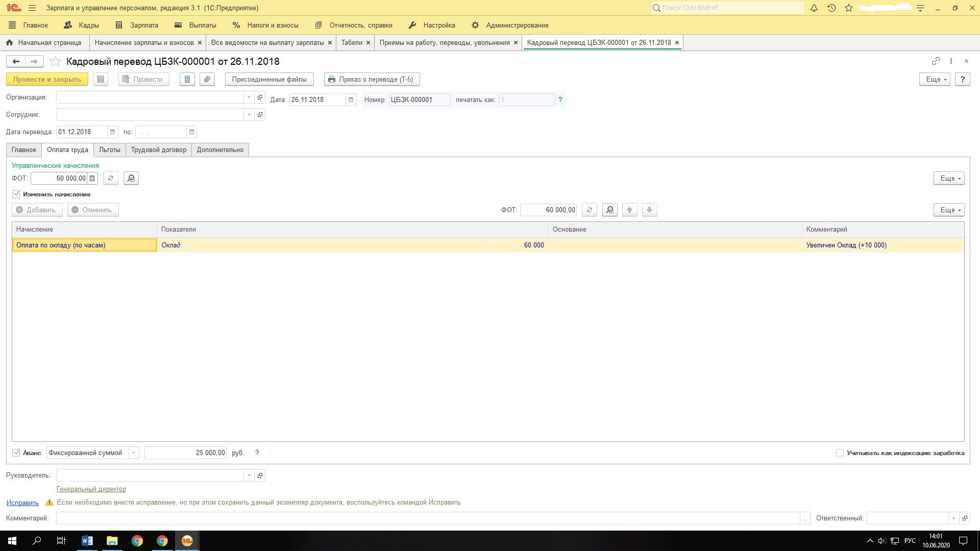980x551 pixels.
Task: Move the accrual row up with the arrow icon
Action: tap(629, 210)
